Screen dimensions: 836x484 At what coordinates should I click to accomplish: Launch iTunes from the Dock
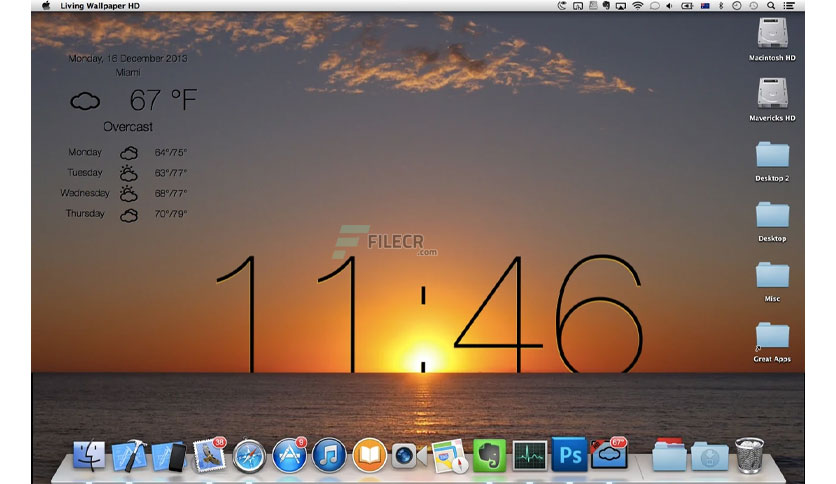click(329, 456)
